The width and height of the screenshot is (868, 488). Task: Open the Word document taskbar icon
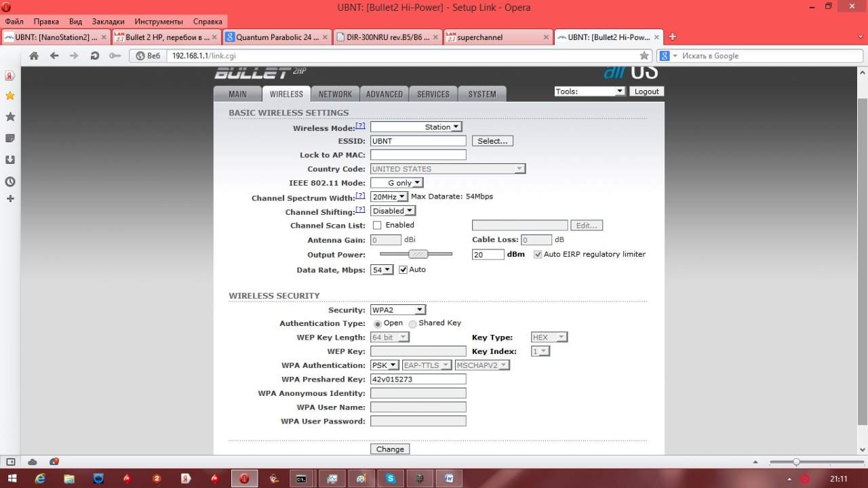tap(449, 479)
